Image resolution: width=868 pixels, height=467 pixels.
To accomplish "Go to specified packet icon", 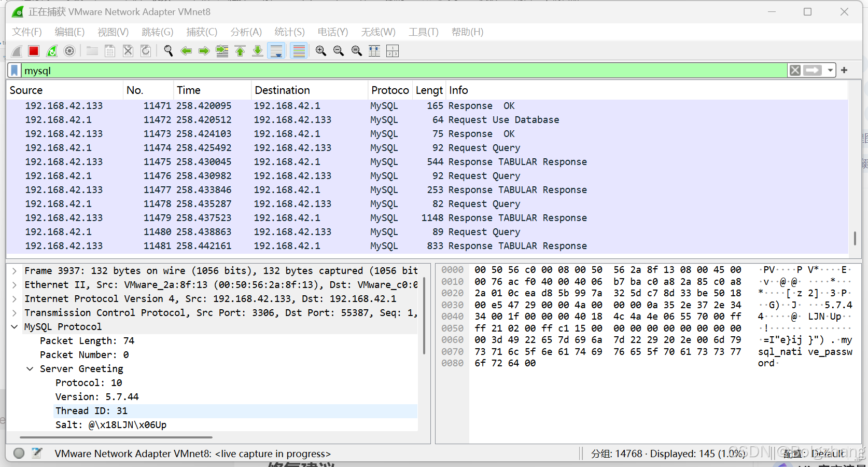I will (222, 51).
